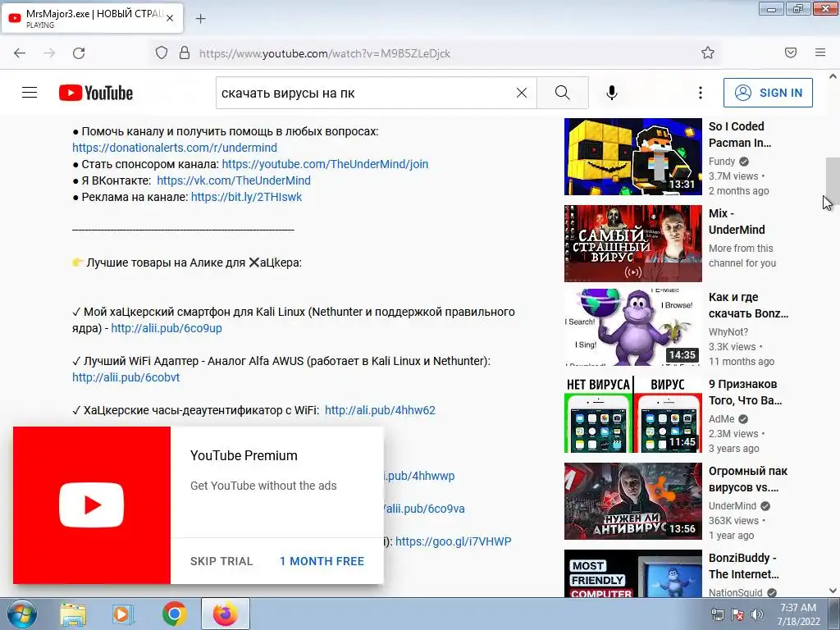Screen dimensions: 840x630
Task: Open volume control in system tray
Action: click(757, 615)
